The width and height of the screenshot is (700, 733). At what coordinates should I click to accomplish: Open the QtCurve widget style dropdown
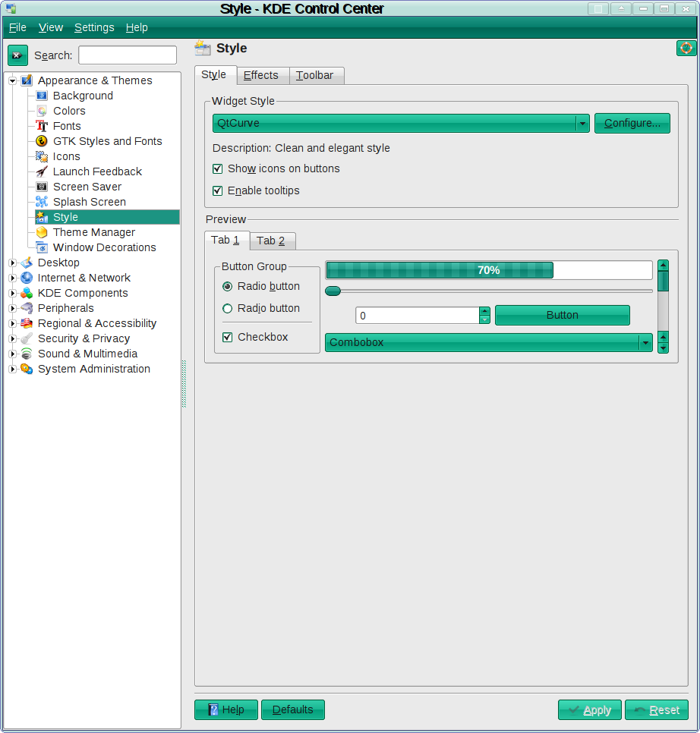401,124
